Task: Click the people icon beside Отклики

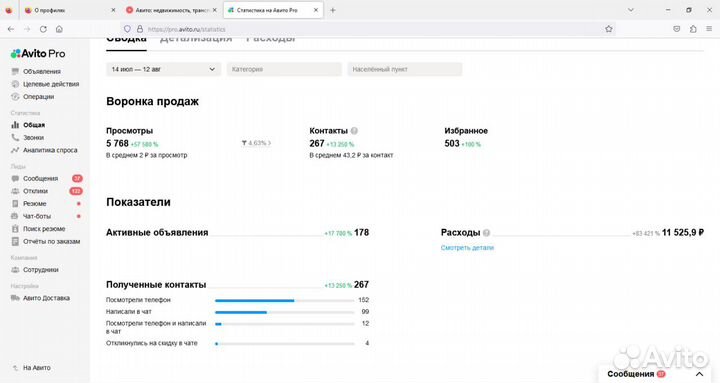Action: 15,191
